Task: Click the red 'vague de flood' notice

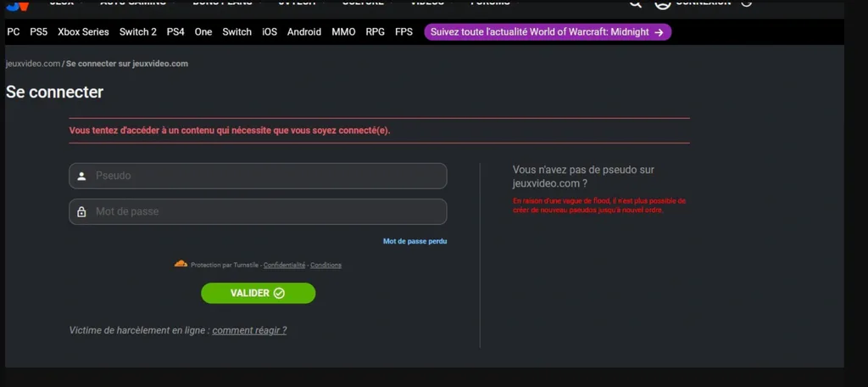Action: (599, 205)
